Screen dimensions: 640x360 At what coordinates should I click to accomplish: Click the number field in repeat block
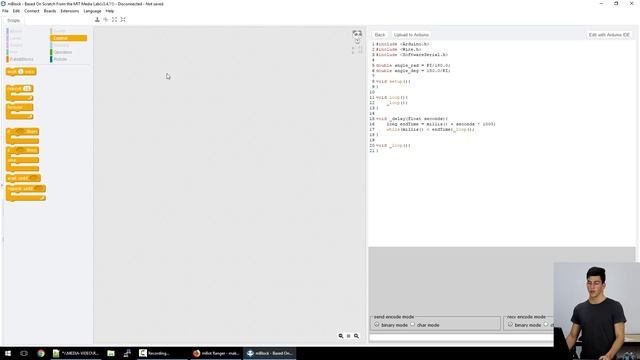(x=27, y=89)
